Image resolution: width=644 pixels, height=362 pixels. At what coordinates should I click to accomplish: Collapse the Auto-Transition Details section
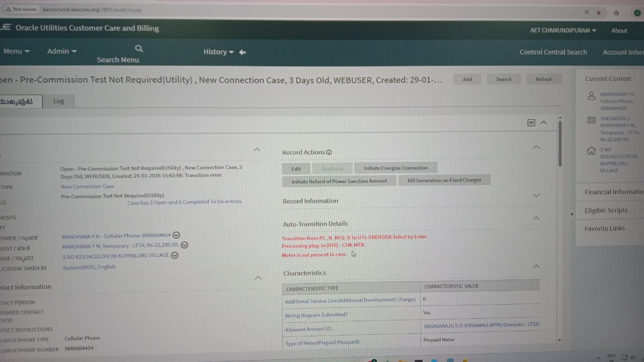pos(536,218)
